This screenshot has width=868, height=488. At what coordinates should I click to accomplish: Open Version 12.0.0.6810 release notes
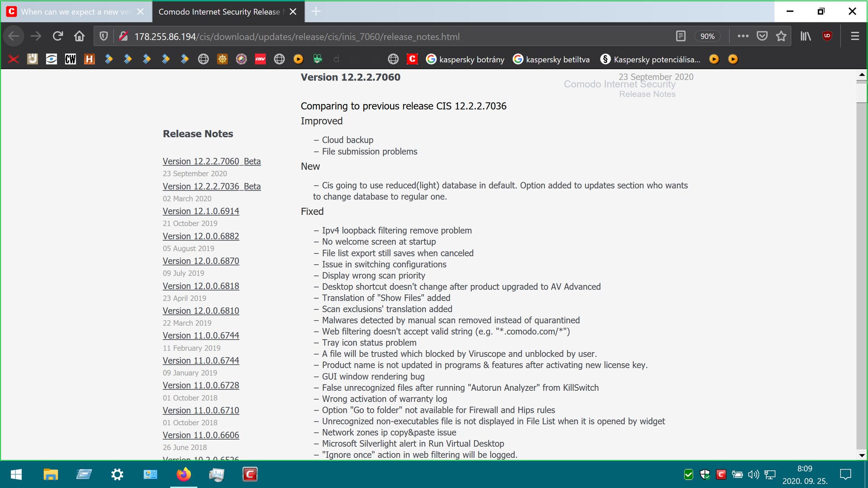click(x=201, y=311)
